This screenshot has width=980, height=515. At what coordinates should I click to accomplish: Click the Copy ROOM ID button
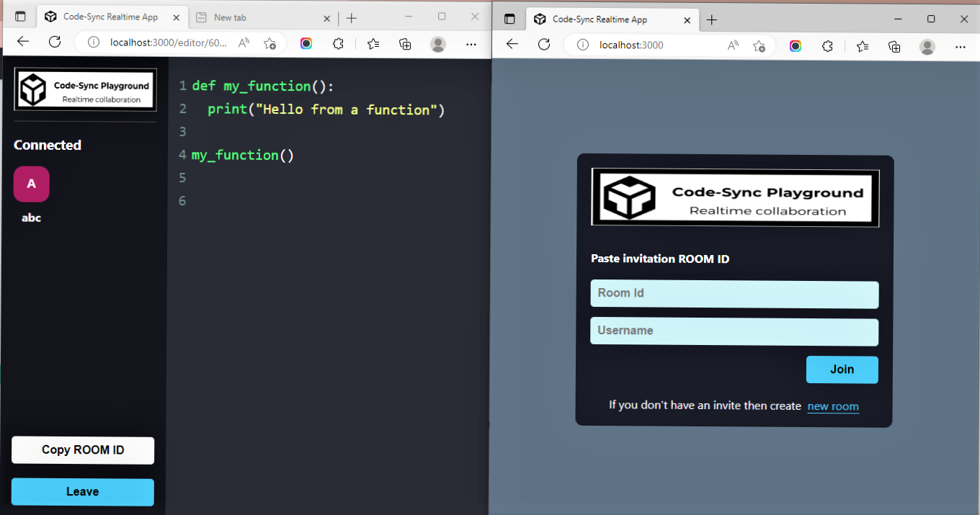[83, 450]
